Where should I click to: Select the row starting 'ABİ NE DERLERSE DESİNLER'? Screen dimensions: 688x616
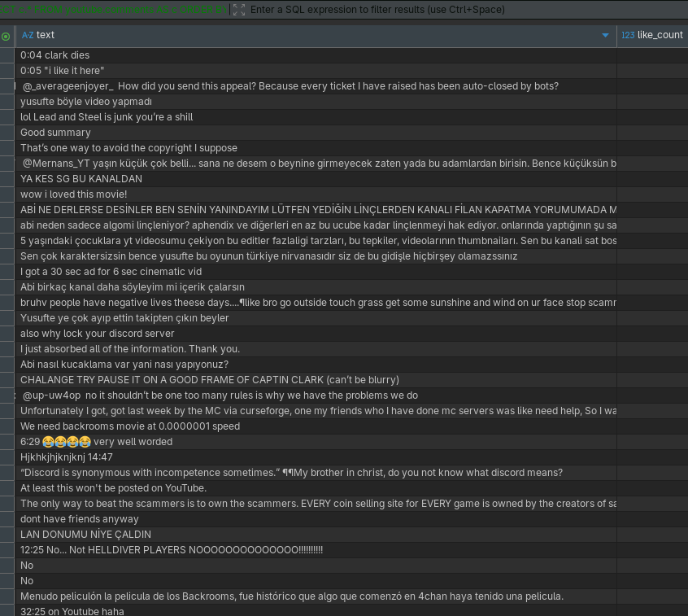pos(316,210)
